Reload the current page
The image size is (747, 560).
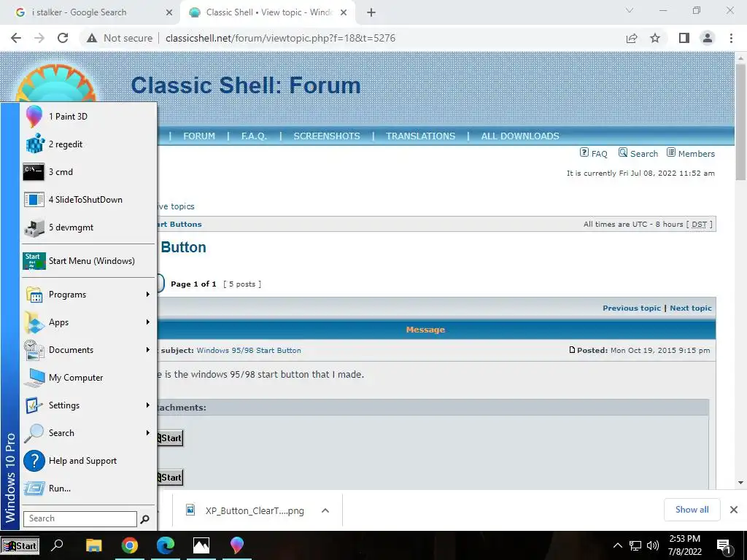pyautogui.click(x=63, y=38)
